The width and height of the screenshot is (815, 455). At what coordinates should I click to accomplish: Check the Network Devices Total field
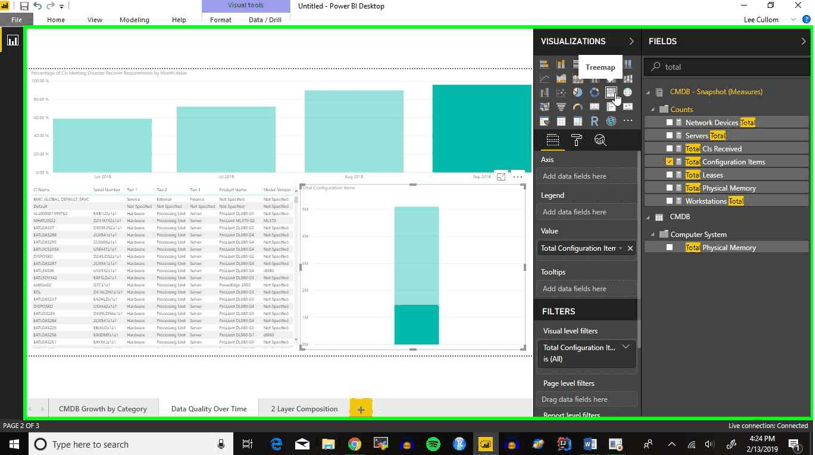669,123
